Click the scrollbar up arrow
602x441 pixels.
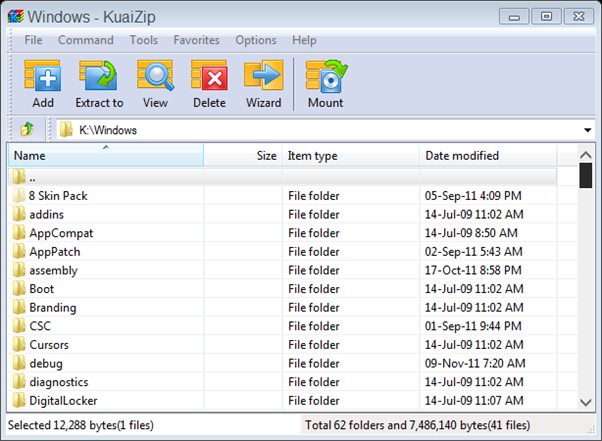(585, 155)
